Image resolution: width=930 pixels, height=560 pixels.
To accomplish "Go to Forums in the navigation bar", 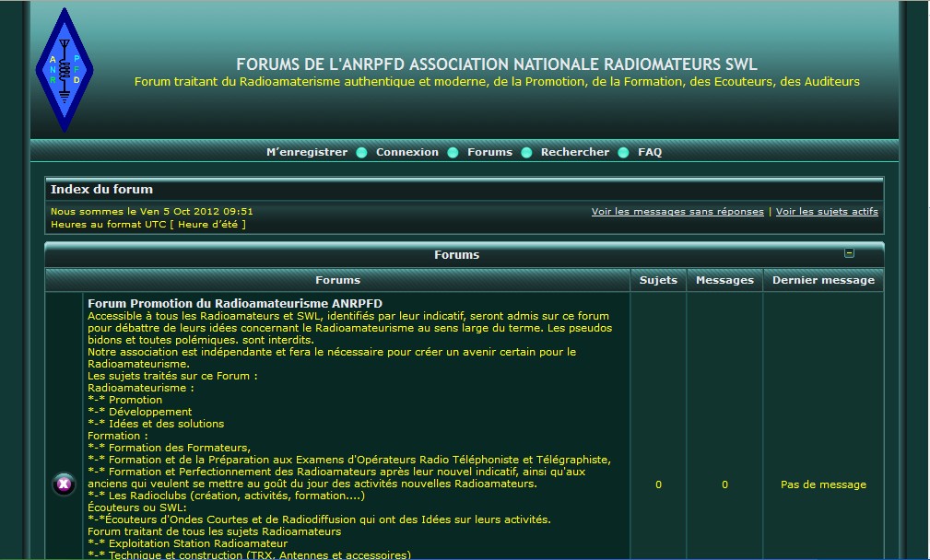I will coord(490,152).
